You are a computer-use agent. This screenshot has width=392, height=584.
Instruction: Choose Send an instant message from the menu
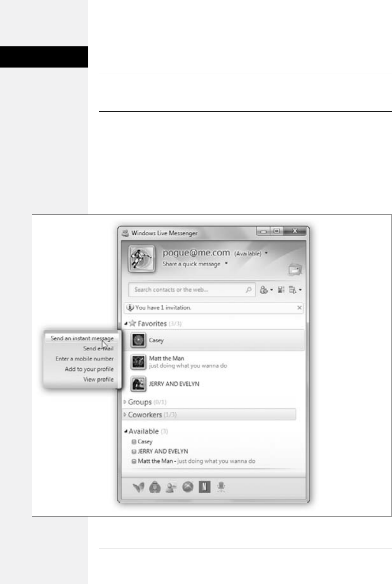pos(82,339)
